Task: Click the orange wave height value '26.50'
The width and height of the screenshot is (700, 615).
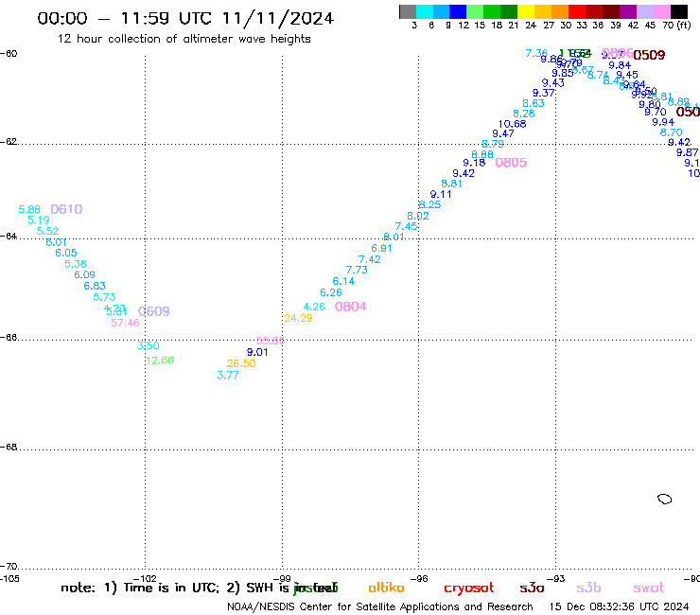Action: pyautogui.click(x=241, y=363)
